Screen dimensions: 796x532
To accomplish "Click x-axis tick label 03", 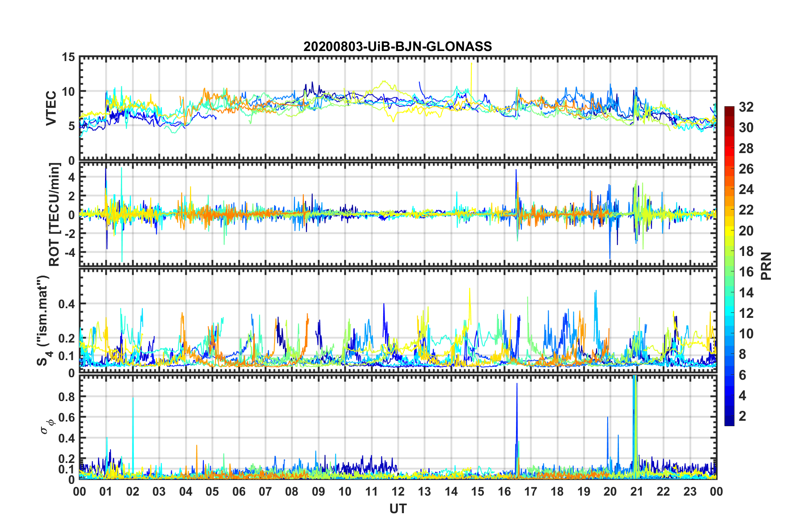I will coord(159,491).
